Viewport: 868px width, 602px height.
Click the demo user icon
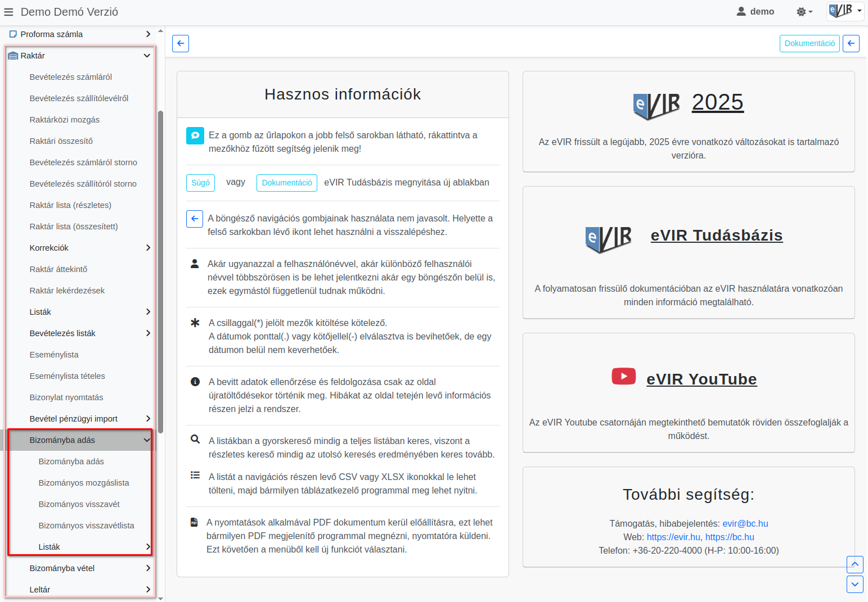pyautogui.click(x=741, y=11)
